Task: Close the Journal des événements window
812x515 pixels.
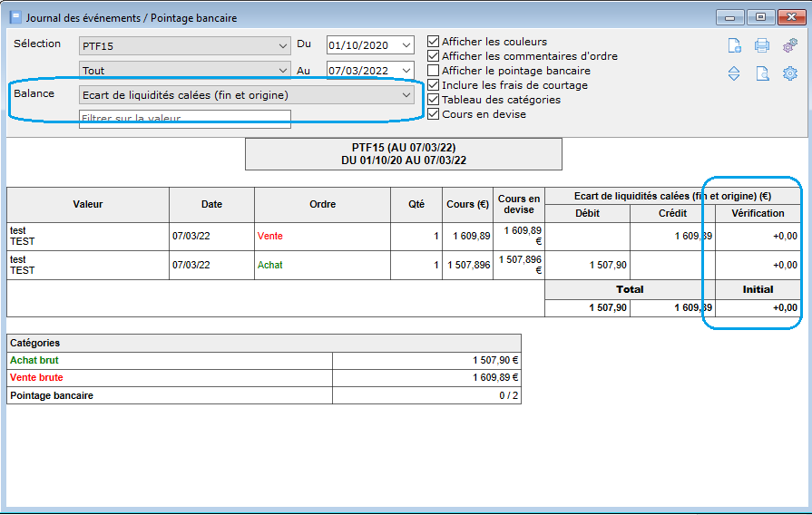Action: (x=791, y=17)
